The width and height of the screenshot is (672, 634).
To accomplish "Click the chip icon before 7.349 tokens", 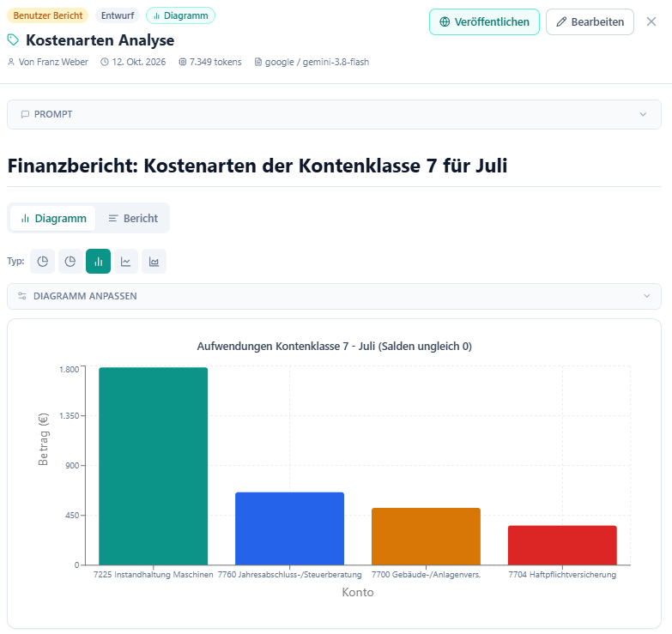I will pos(182,62).
